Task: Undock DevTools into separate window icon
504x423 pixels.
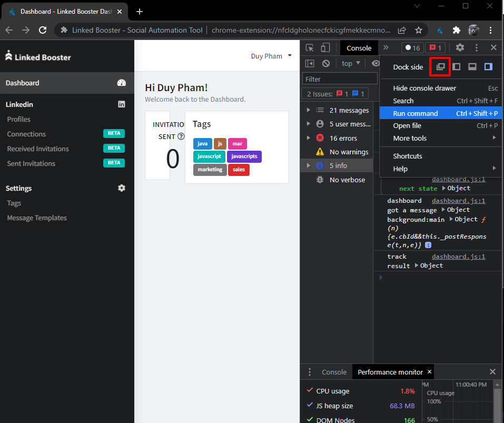Action: coord(440,67)
